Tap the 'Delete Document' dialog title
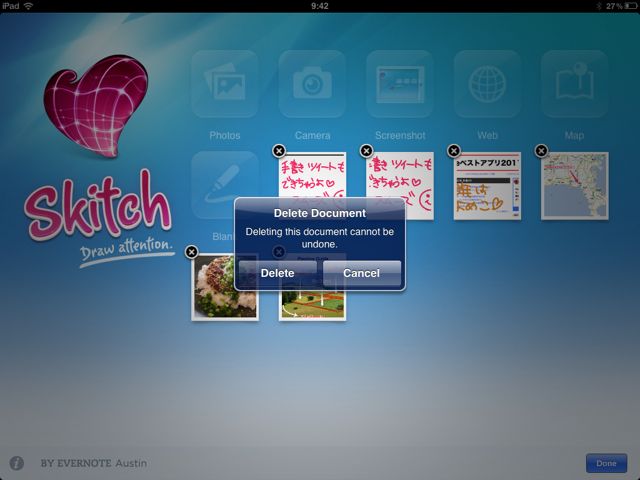This screenshot has width=640, height=480. click(x=320, y=213)
